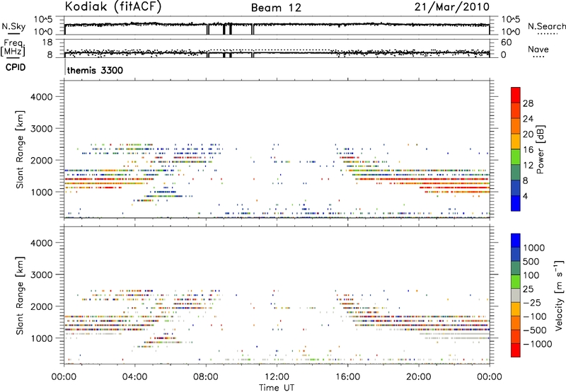The image size is (566, 392).
Task: Click the 'Freq. [MHz]' axis label
Action: (x=13, y=47)
